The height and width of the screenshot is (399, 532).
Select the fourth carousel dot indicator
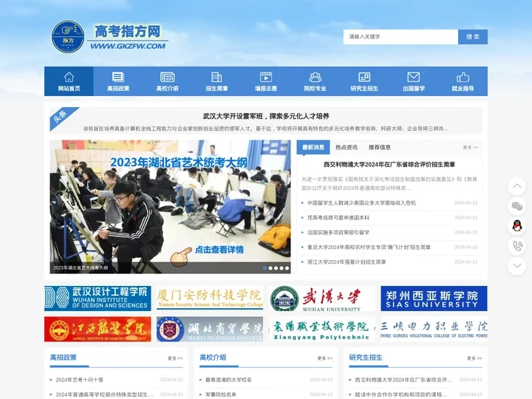(282, 268)
